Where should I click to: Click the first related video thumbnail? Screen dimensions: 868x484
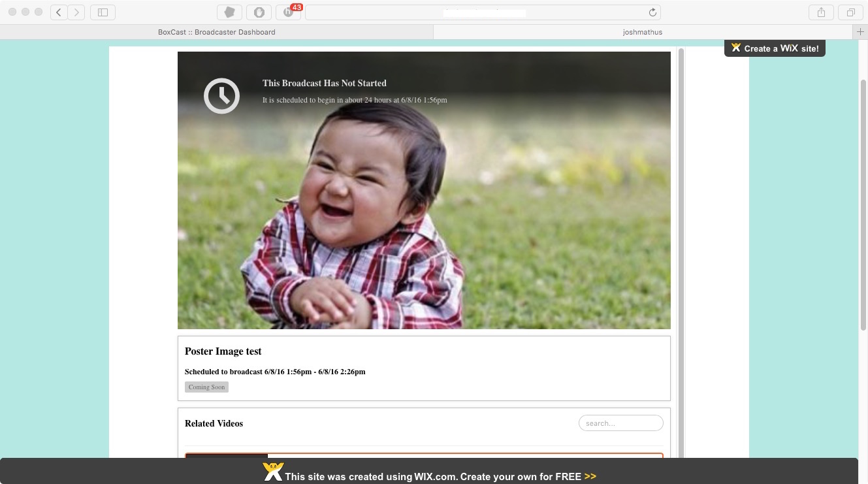[227, 455]
